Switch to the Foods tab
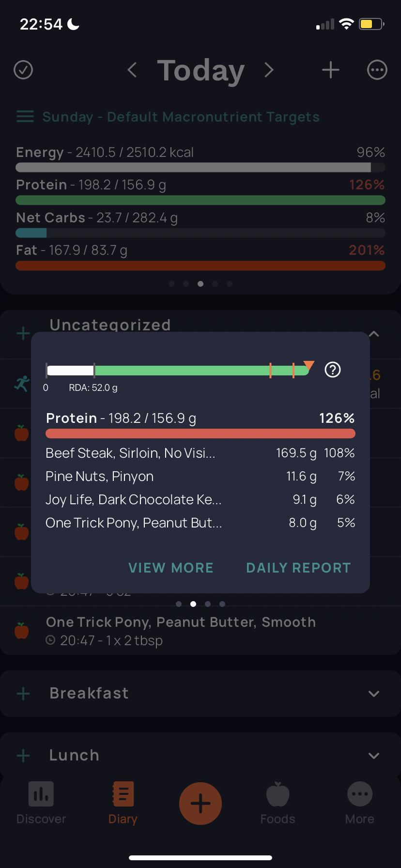Viewport: 401px width, 868px height. click(278, 803)
